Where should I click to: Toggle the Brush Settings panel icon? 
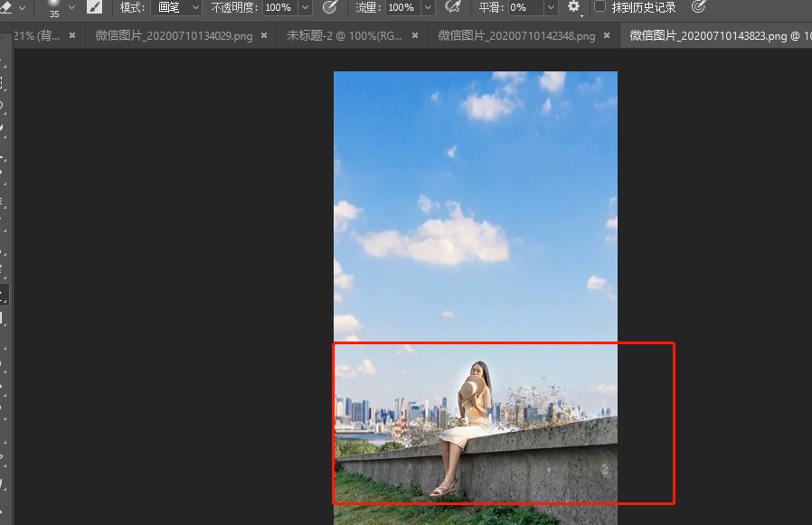click(94, 8)
